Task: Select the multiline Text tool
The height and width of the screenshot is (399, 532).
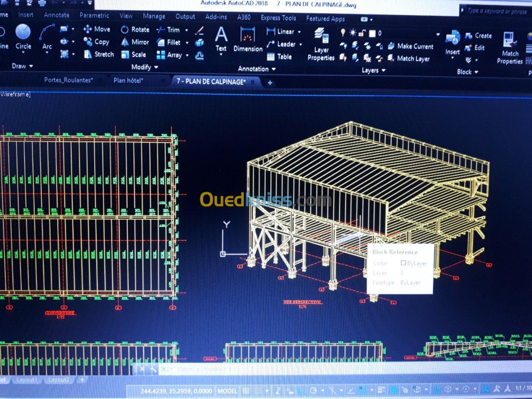Action: pos(221,39)
